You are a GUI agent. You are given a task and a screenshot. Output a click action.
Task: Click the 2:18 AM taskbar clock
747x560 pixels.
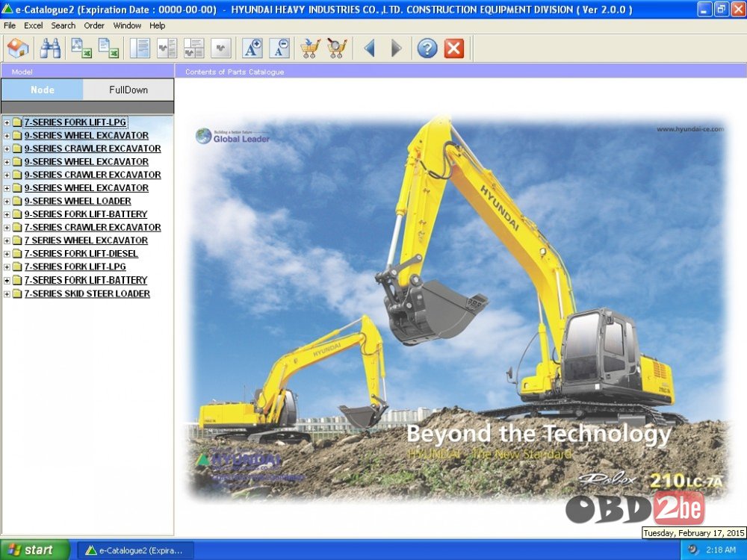coord(721,550)
